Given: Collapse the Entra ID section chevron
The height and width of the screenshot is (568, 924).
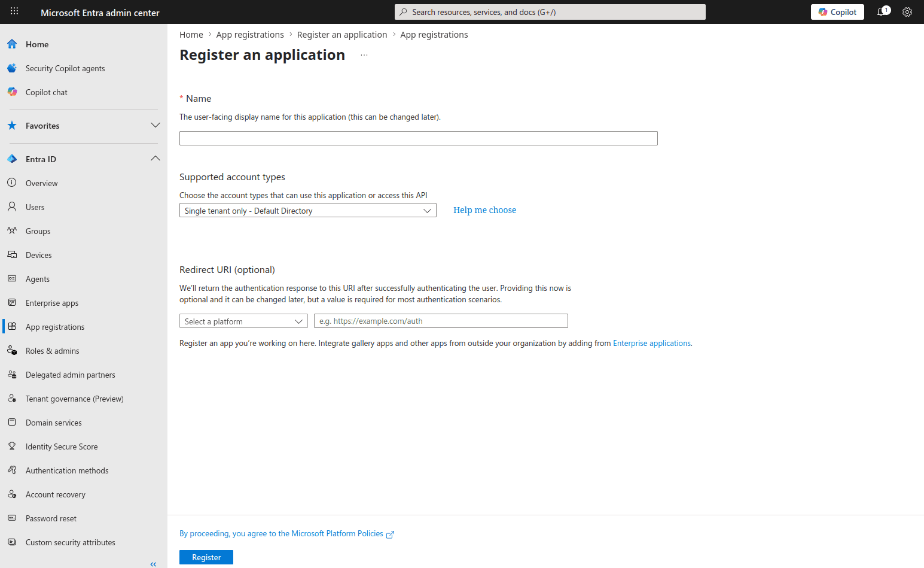Looking at the screenshot, I should 155,159.
